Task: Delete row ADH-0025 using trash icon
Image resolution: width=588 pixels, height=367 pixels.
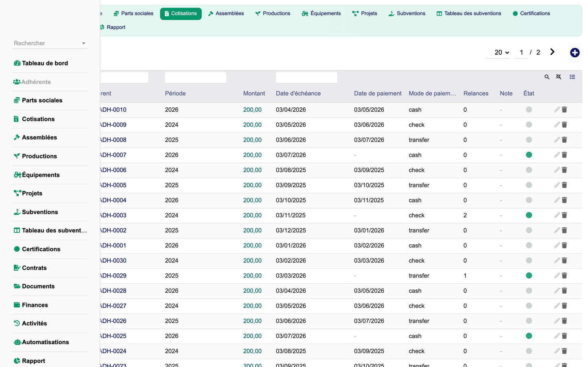Action: [564, 336]
